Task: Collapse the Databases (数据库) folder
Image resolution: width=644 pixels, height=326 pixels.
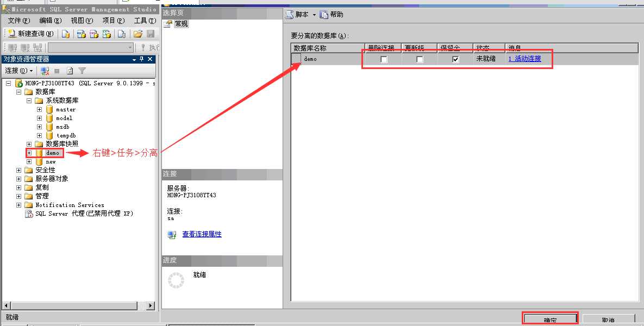Action: [x=19, y=92]
